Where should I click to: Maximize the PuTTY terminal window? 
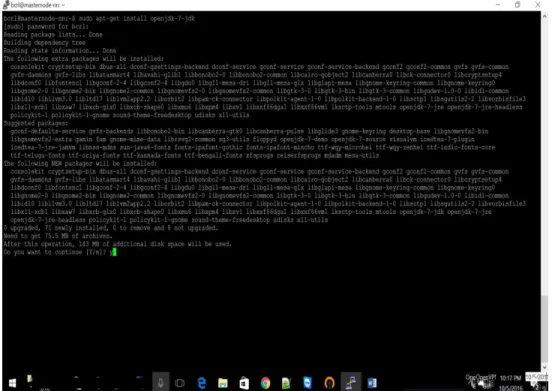pos(518,5)
